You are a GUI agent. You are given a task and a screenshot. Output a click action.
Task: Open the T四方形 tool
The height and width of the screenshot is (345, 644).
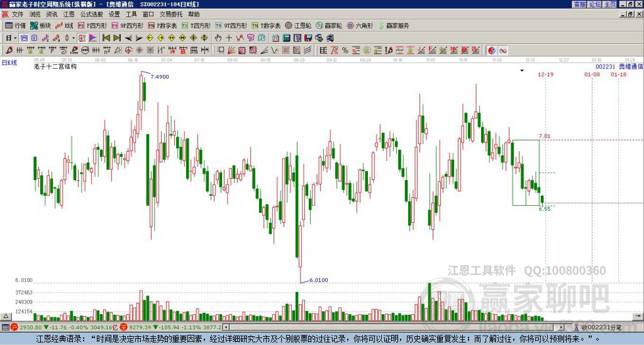pos(196,25)
